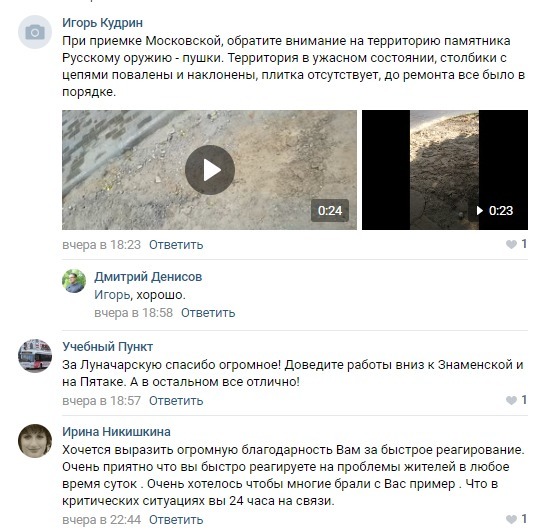The height and width of the screenshot is (532, 541).
Task: Reply to the comment from 18:23
Action: click(x=176, y=245)
